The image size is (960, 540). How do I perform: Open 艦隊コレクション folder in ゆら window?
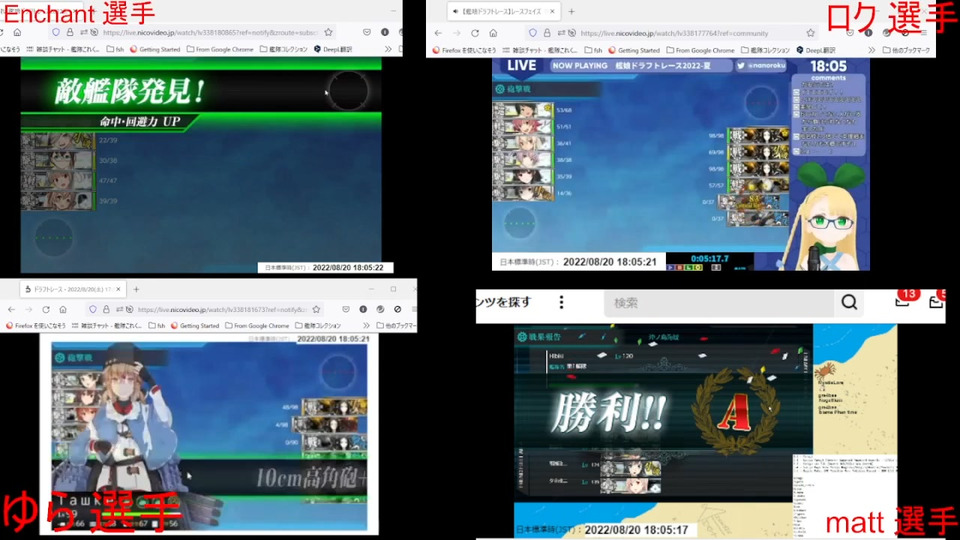pos(318,326)
